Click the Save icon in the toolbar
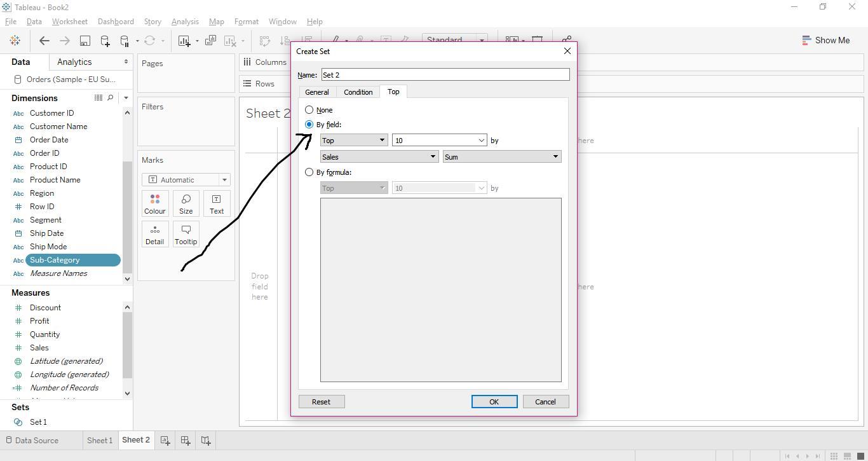 [x=84, y=40]
